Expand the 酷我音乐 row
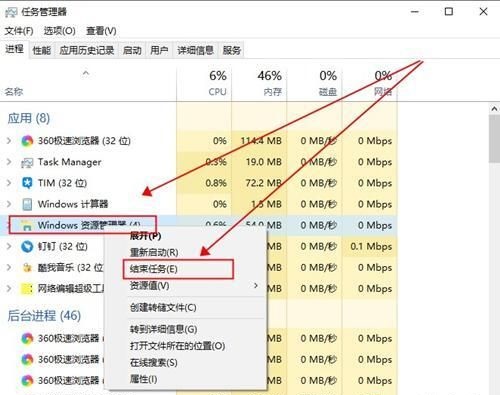Image resolution: width=500 pixels, height=395 pixels. [9, 268]
